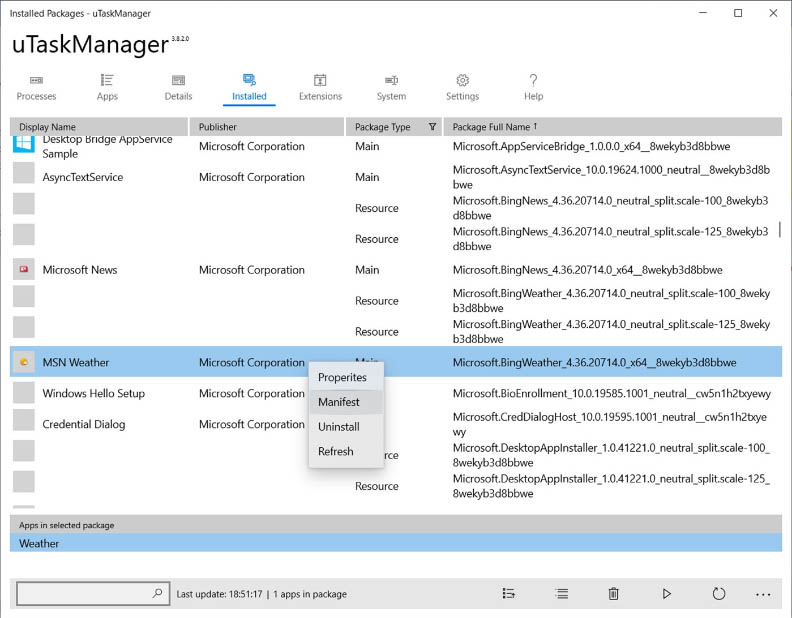Choose Uninstall from the context menu
The height and width of the screenshot is (618, 792).
point(346,427)
